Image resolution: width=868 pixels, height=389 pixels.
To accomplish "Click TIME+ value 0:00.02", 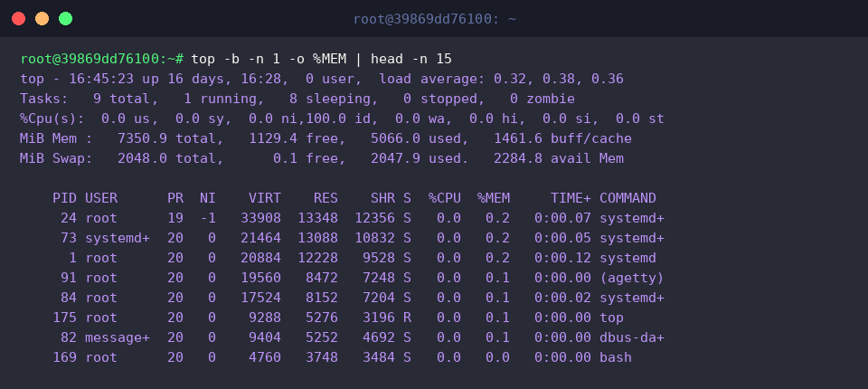I will (562, 299).
